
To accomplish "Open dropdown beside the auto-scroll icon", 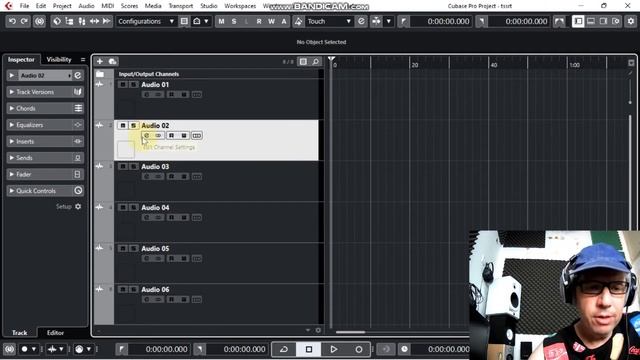I will (389, 21).
